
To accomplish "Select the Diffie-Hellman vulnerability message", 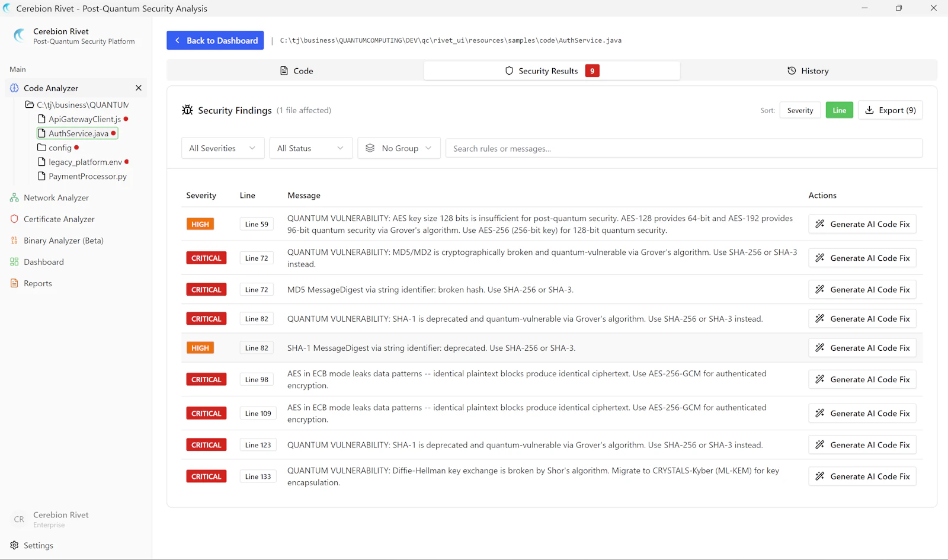I will pyautogui.click(x=533, y=476).
